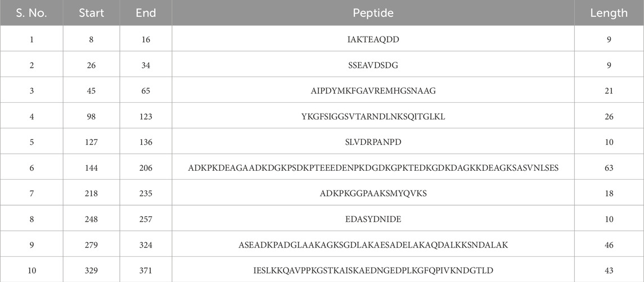The image size is (644, 282).
Task: Select peptide IAKTEAQDD cell
Action: click(x=373, y=40)
